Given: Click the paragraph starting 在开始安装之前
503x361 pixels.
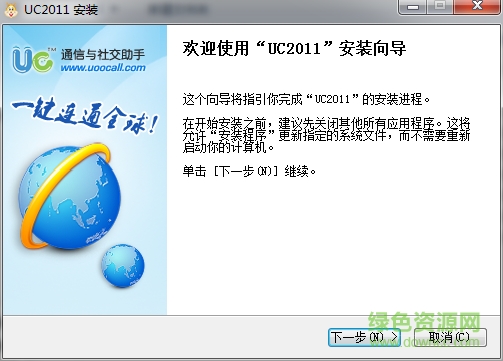Looking at the screenshot, I should [326, 135].
